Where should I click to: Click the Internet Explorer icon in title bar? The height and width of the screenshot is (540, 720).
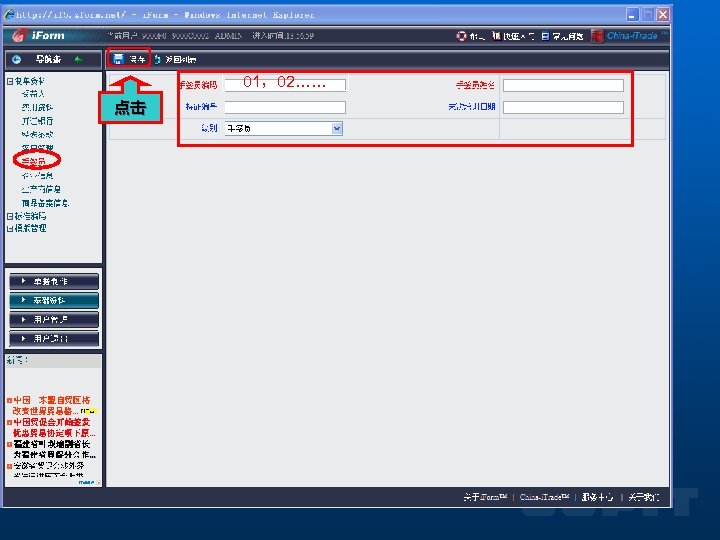click(9, 15)
